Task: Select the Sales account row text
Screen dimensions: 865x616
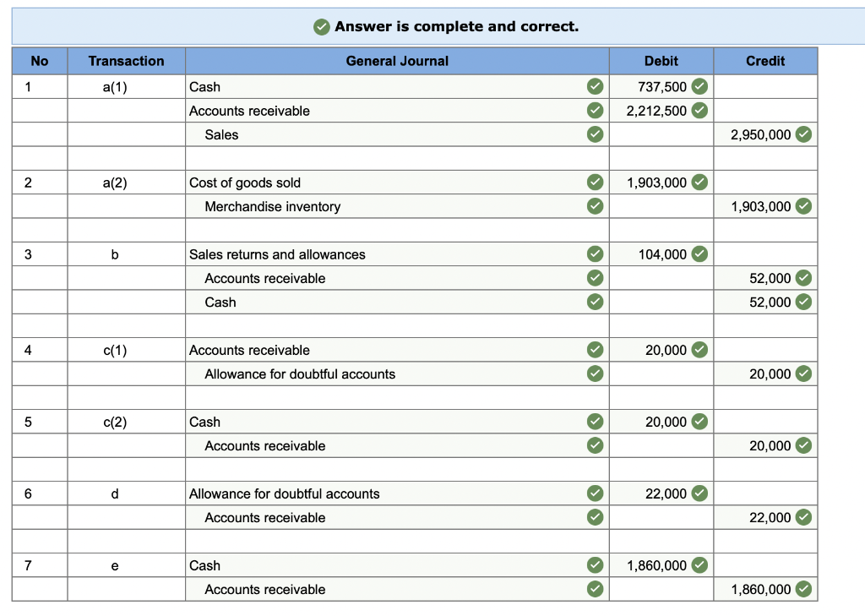Action: pyautogui.click(x=223, y=134)
